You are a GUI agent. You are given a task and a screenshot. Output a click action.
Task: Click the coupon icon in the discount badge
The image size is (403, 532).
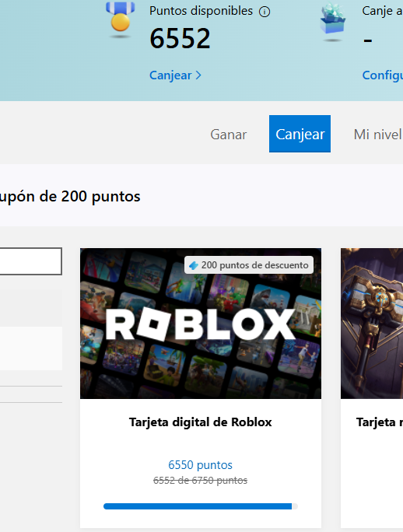click(x=194, y=265)
